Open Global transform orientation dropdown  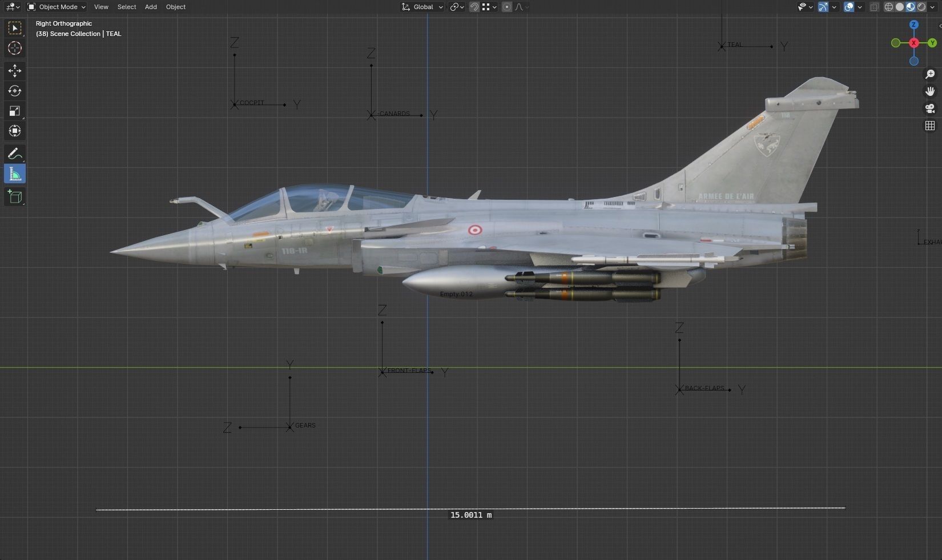click(422, 7)
